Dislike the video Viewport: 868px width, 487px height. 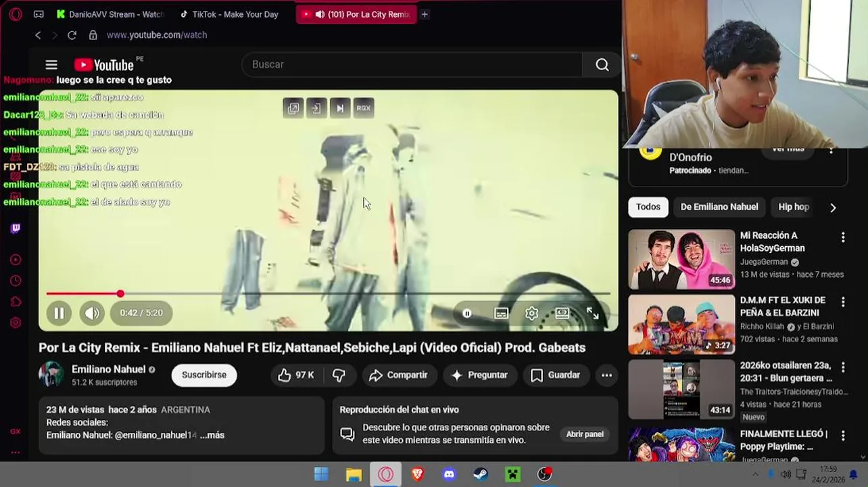pyautogui.click(x=339, y=375)
